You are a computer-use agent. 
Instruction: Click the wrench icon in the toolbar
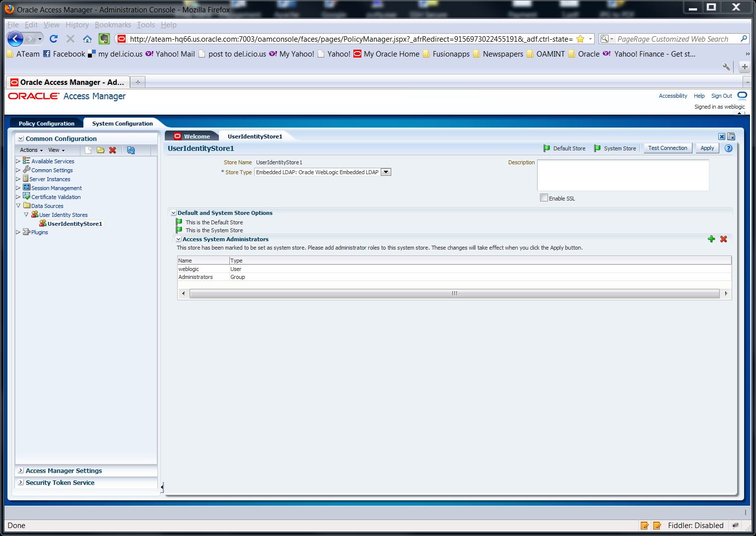[726, 67]
